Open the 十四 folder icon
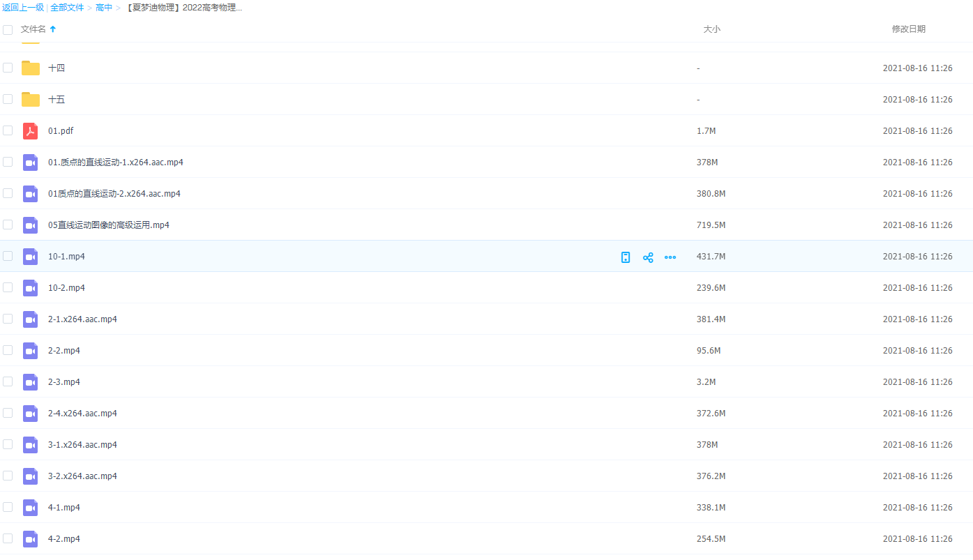 [31, 68]
